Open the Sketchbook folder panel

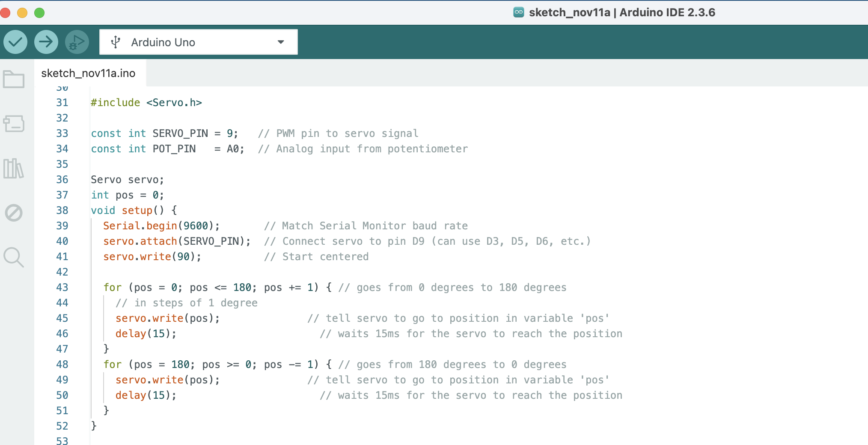(14, 80)
